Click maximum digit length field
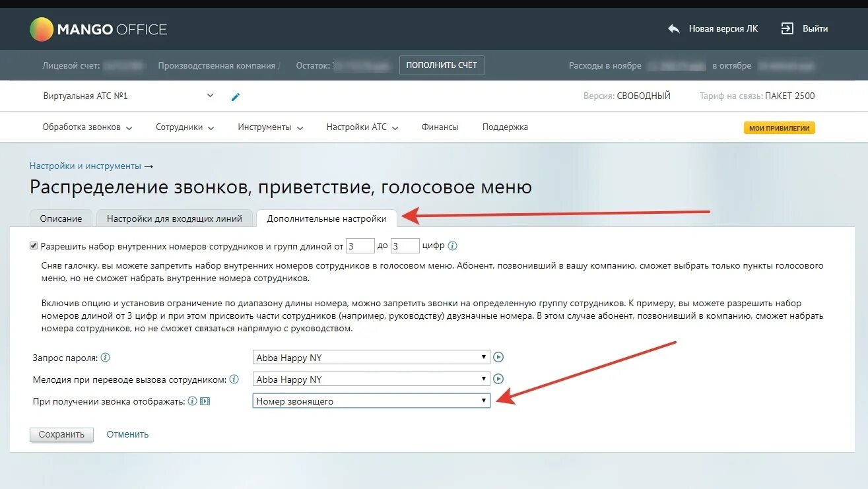 [x=405, y=246]
